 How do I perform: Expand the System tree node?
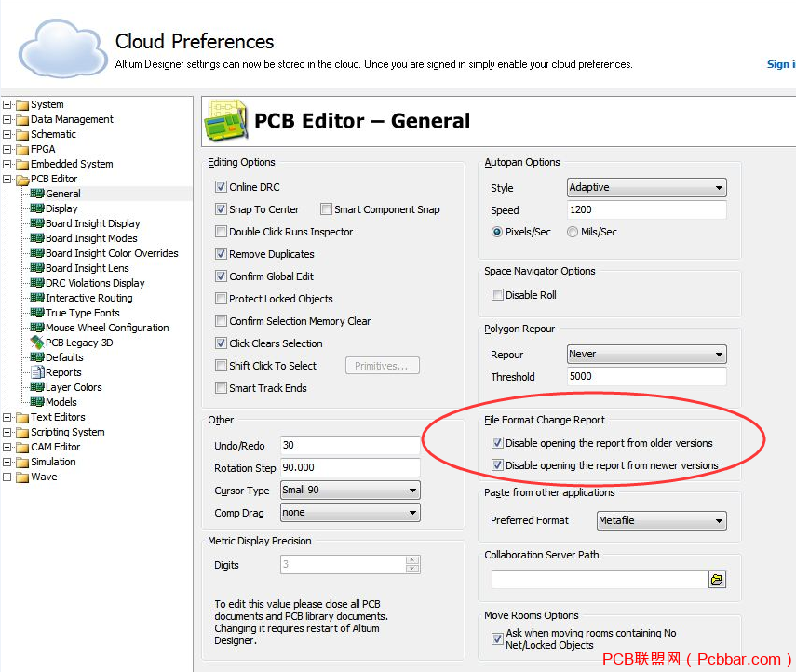[7, 104]
